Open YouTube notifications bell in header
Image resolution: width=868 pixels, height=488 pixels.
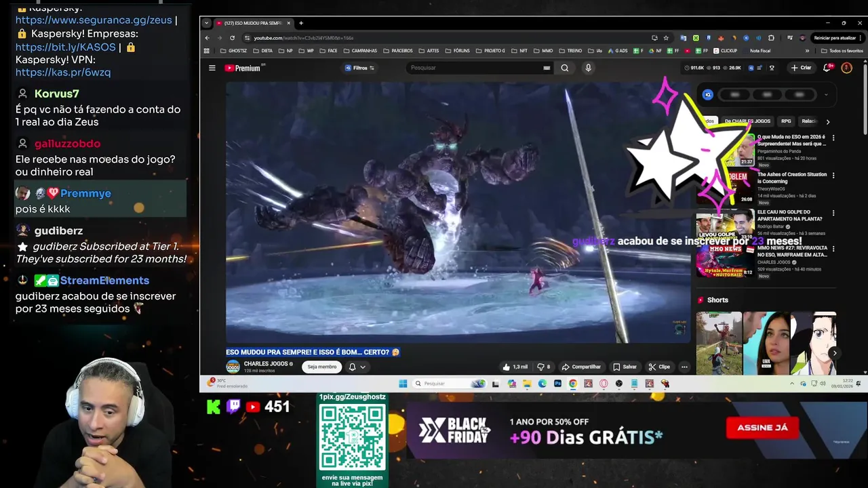[x=827, y=68]
